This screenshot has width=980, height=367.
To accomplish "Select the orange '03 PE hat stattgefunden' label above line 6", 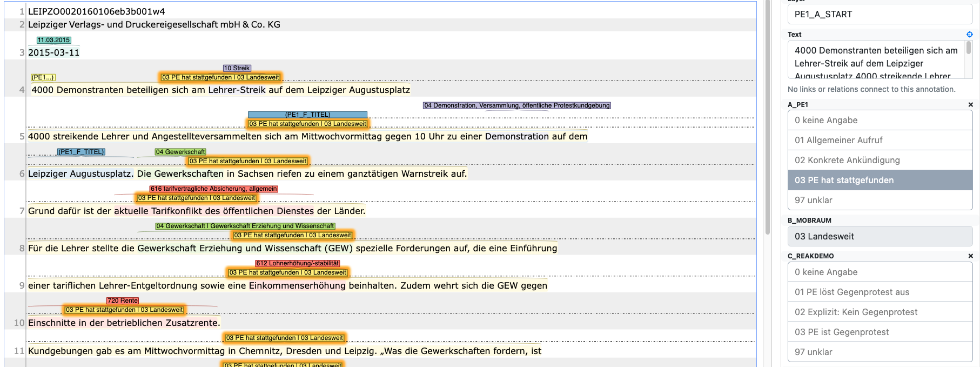I will [x=248, y=161].
